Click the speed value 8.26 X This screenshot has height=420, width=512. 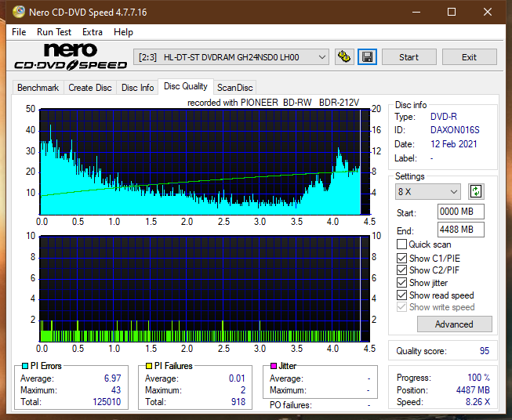tap(478, 402)
